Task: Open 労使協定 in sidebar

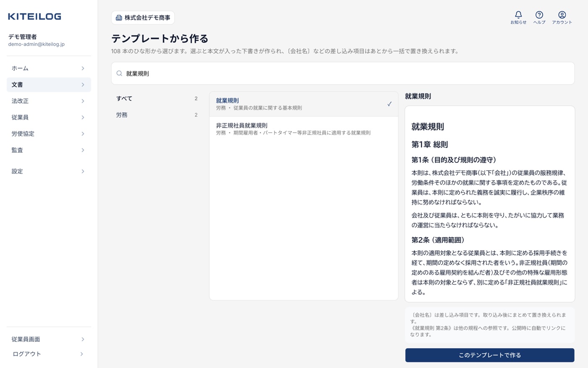Action: coord(49,134)
